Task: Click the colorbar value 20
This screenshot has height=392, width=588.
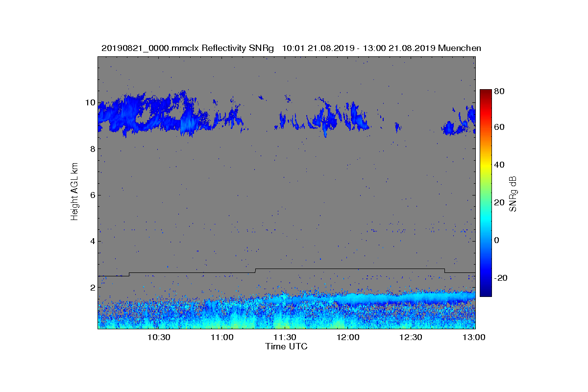Action: (x=499, y=203)
